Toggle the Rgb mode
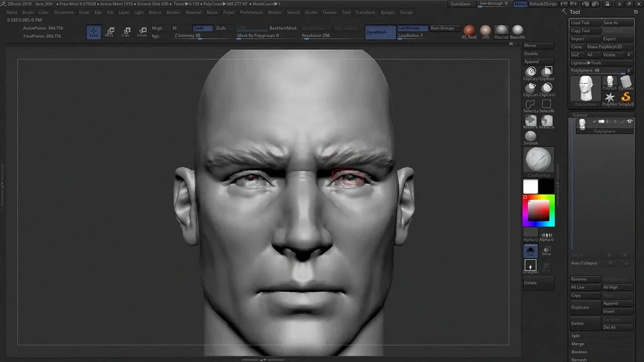The width and height of the screenshot is (644, 362). pos(155,36)
